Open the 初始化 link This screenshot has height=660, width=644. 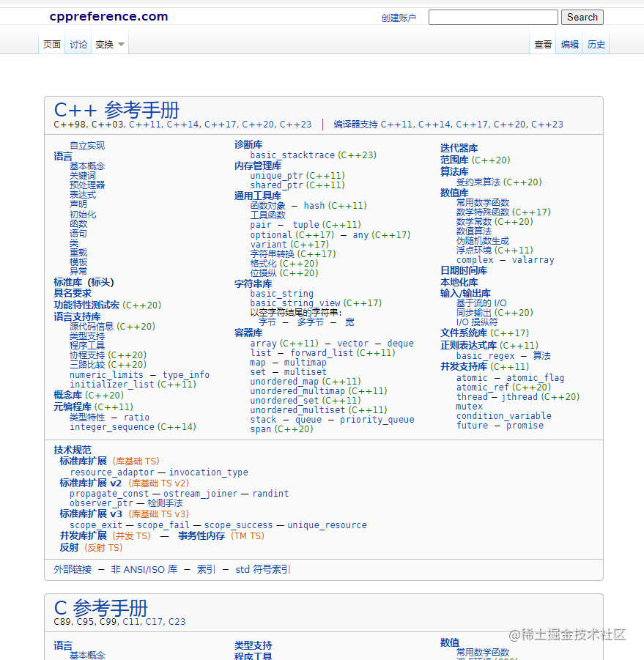(83, 214)
